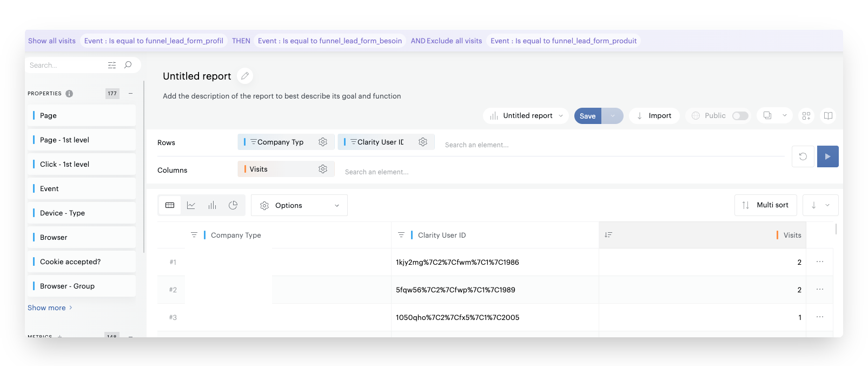
Task: Open the Save button dropdown arrow
Action: pos(613,116)
